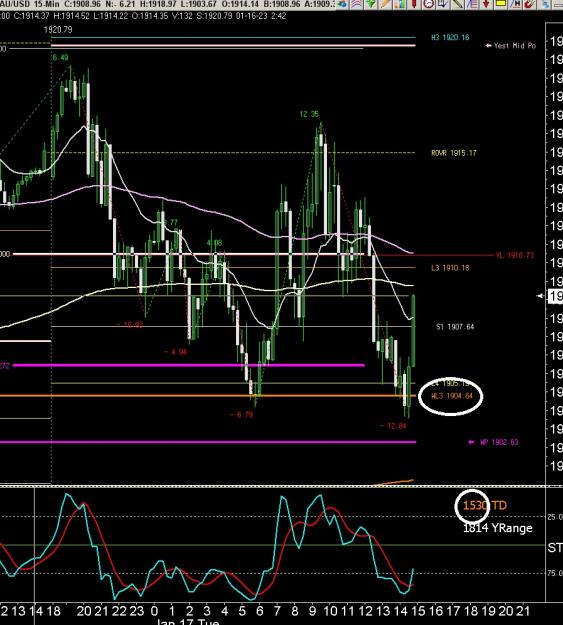This screenshot has width=563, height=625.
Task: Click the red hand icon in toolbar
Action: coord(530,4)
